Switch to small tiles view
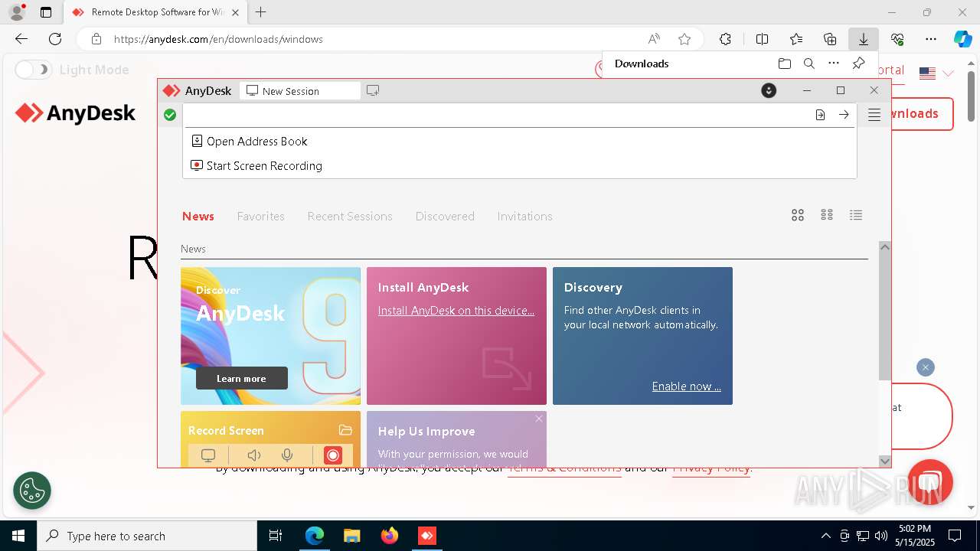The image size is (980, 551). click(x=827, y=215)
